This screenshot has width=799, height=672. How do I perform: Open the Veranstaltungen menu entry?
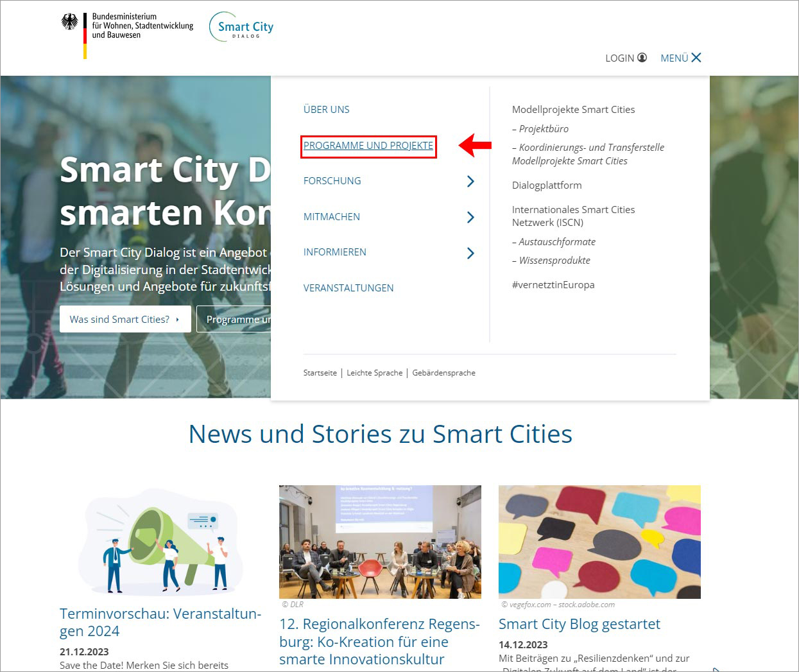tap(348, 288)
